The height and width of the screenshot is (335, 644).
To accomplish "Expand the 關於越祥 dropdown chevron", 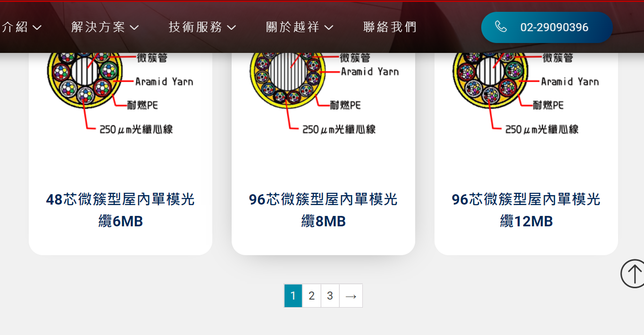I will click(x=329, y=27).
